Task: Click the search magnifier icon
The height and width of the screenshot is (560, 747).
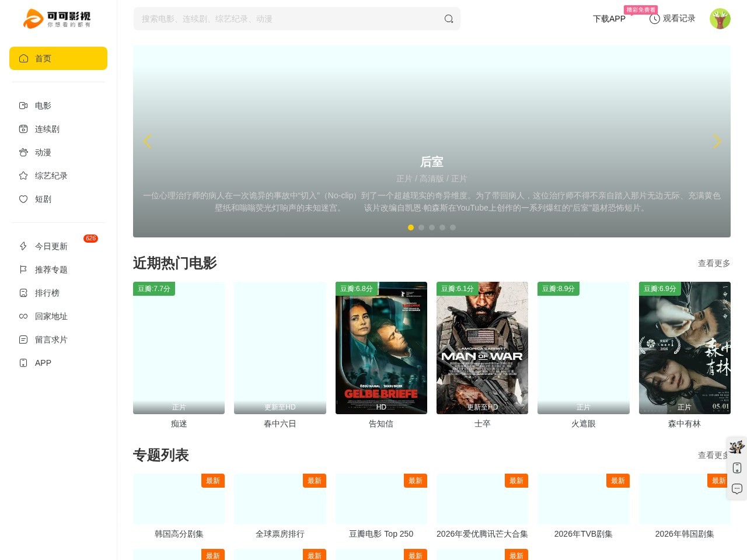Action: pos(448,19)
